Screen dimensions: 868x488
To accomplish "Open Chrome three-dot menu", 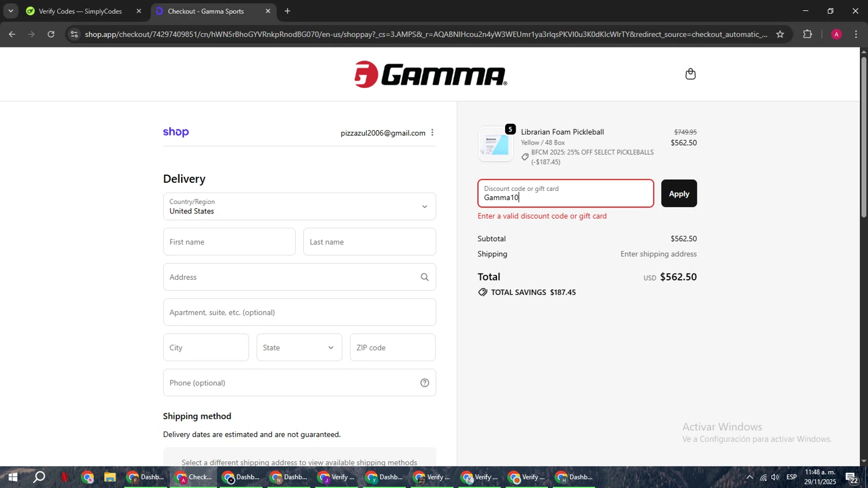I will click(x=856, y=34).
